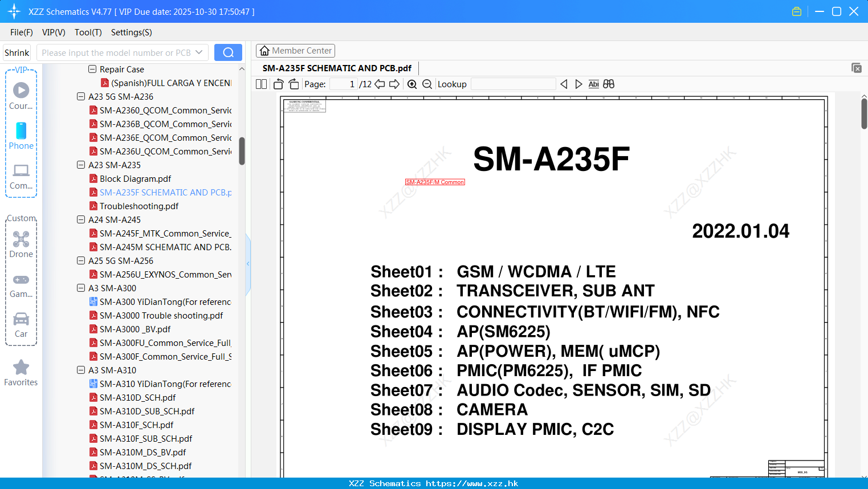Click the XZZ app logo
Viewport: 868px width, 489px height.
pos(14,11)
